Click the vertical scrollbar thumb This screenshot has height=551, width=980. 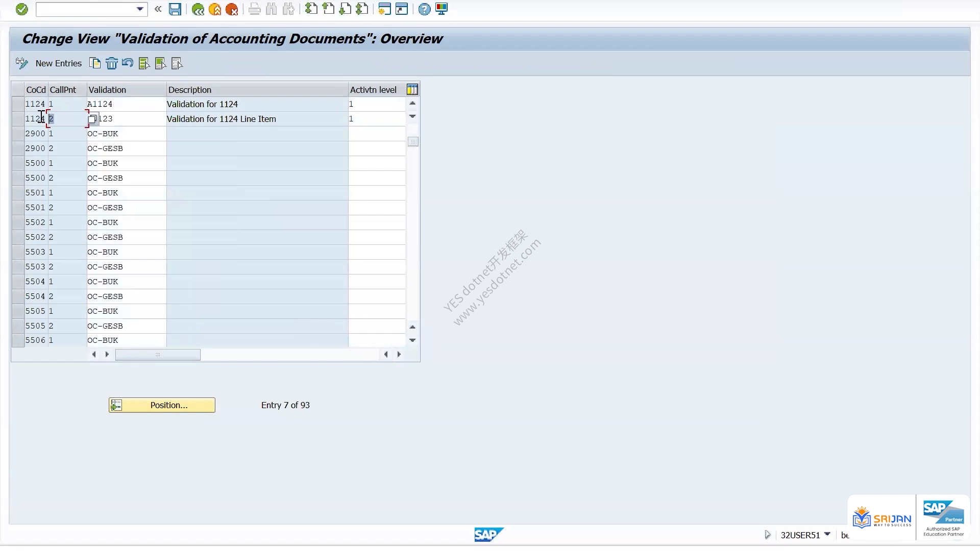click(x=413, y=141)
